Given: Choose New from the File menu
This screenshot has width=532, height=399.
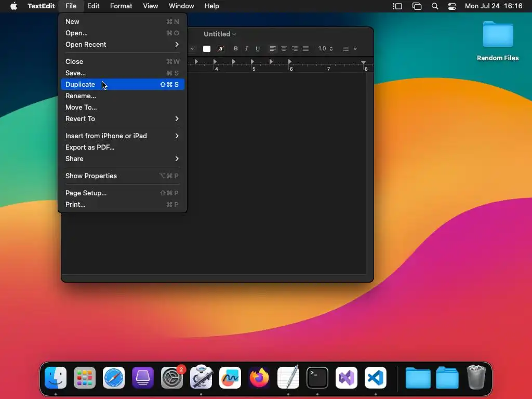Looking at the screenshot, I should [123, 21].
